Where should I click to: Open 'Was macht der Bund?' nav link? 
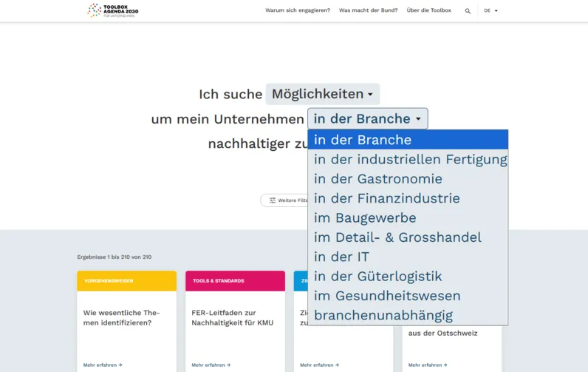click(x=368, y=11)
